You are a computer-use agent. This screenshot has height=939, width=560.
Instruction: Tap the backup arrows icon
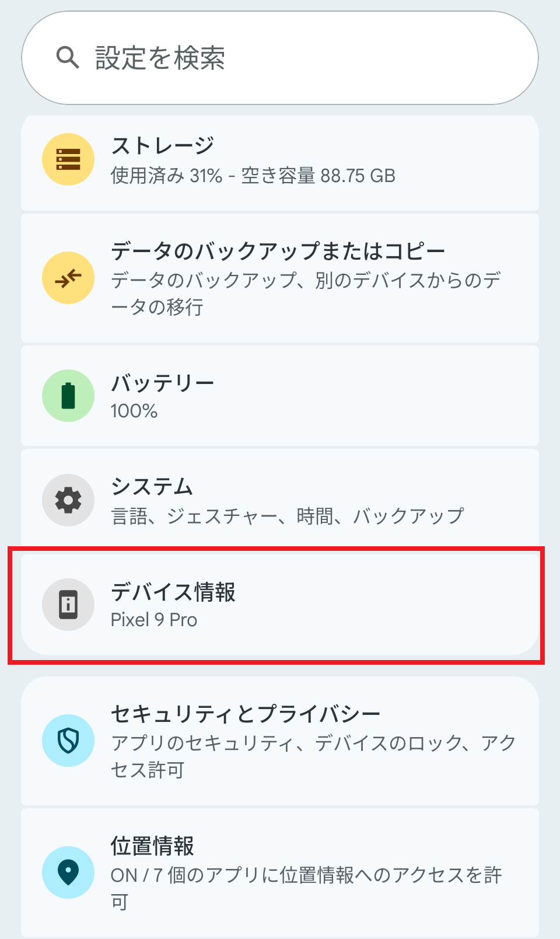(68, 278)
